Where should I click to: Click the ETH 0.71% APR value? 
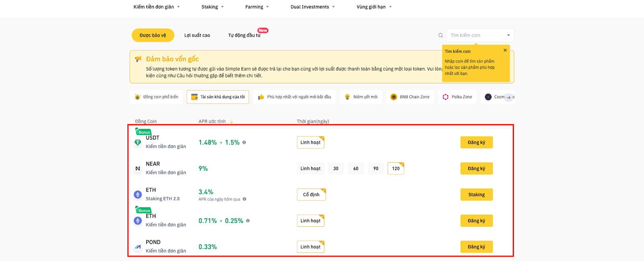[208, 221]
